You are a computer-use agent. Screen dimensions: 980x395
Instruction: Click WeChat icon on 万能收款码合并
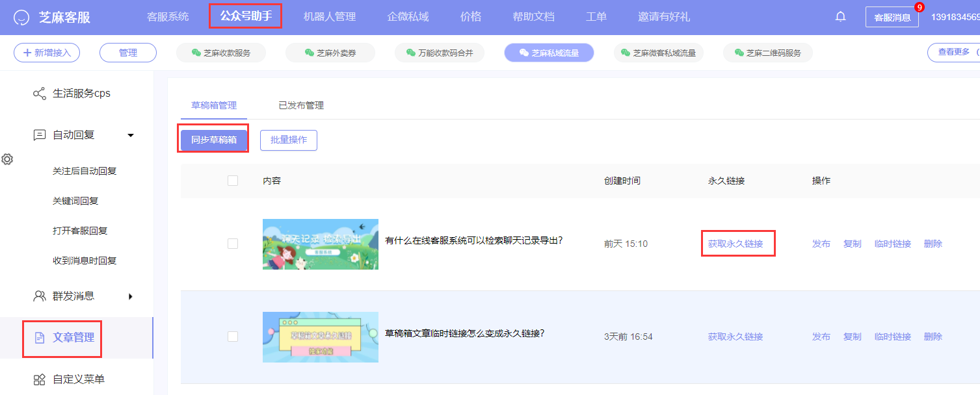click(411, 53)
